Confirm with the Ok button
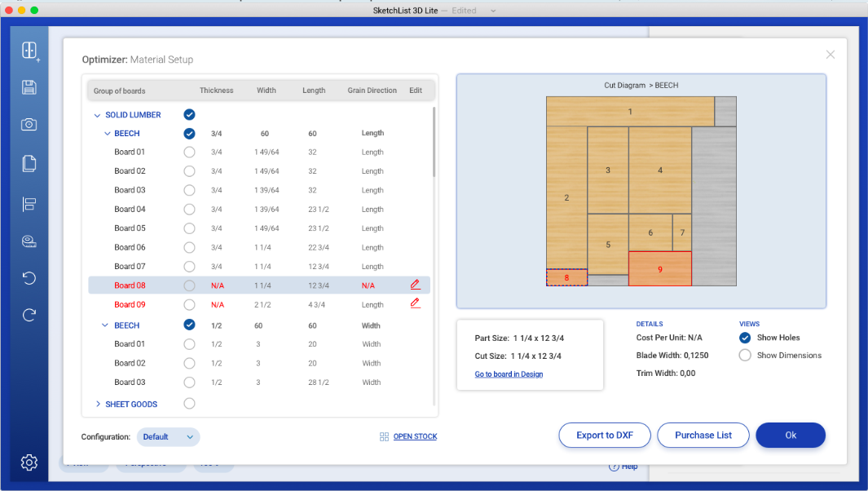 click(791, 435)
